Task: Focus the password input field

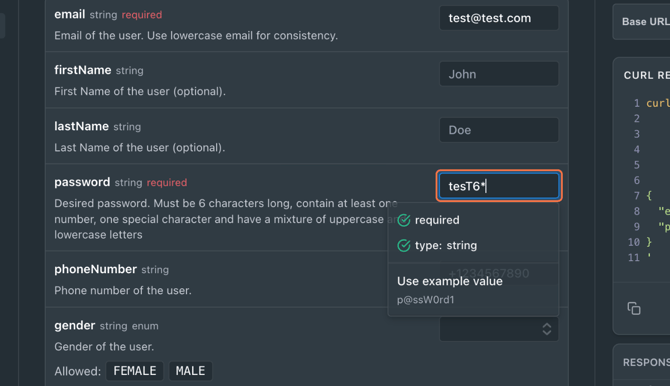Action: 499,186
